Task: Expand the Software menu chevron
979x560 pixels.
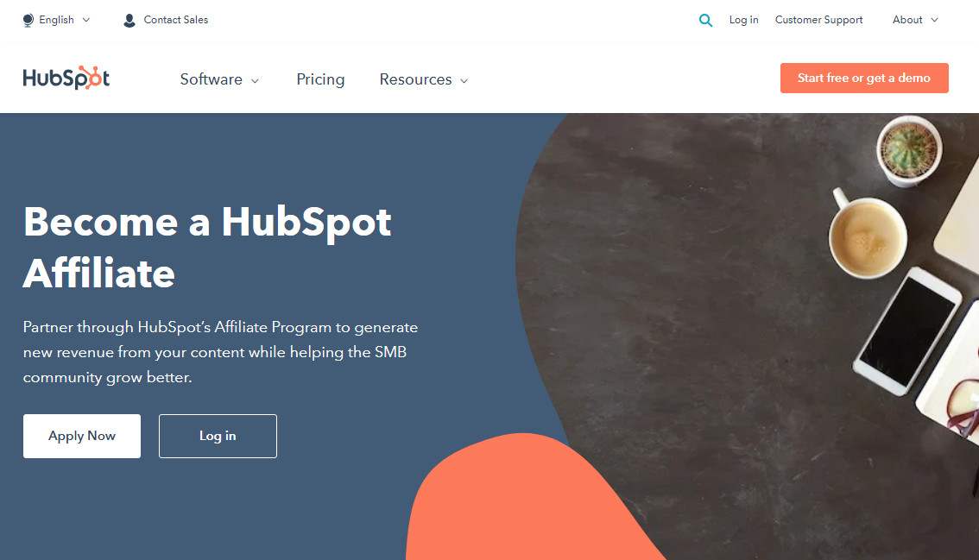Action: 255,80
